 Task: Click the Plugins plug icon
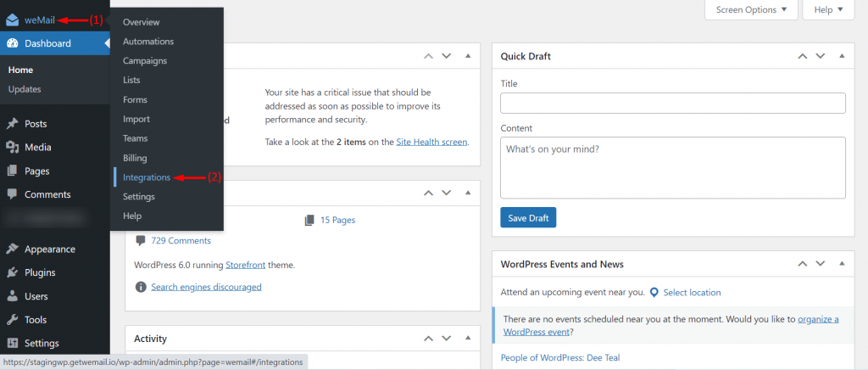pos(12,272)
